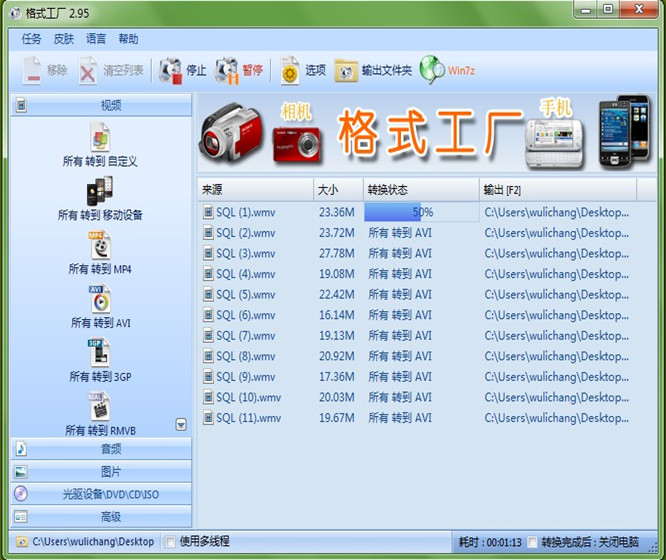Select the 所有 转到 自定义 icon
This screenshot has width=666, height=560.
coord(100,137)
